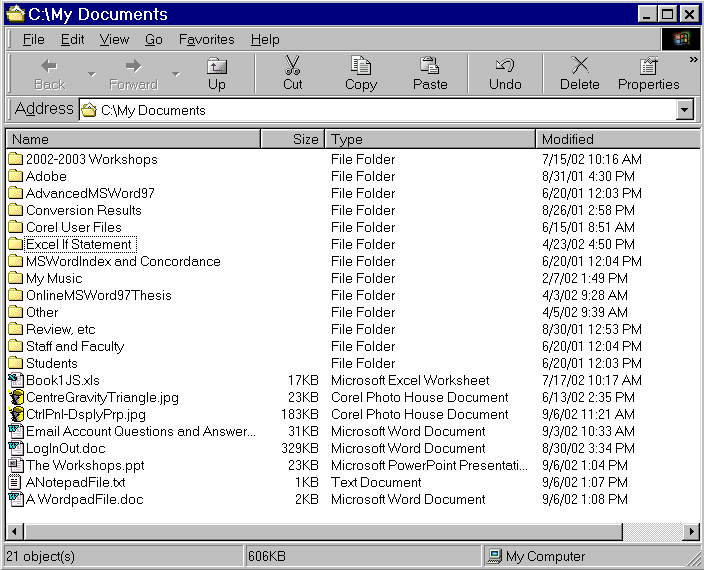Select the file name LogInOut.doc
Viewport: 704px width, 570px height.
tap(66, 448)
